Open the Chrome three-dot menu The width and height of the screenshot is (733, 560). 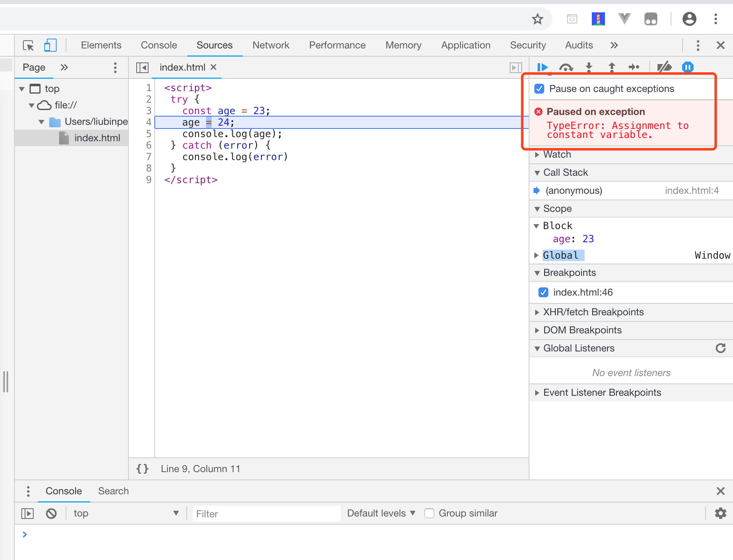pyautogui.click(x=716, y=19)
